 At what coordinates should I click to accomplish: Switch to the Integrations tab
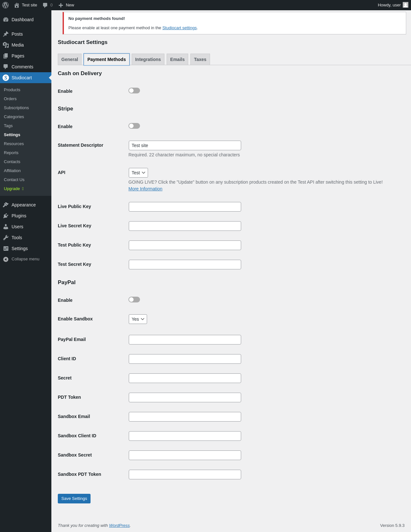point(148,59)
